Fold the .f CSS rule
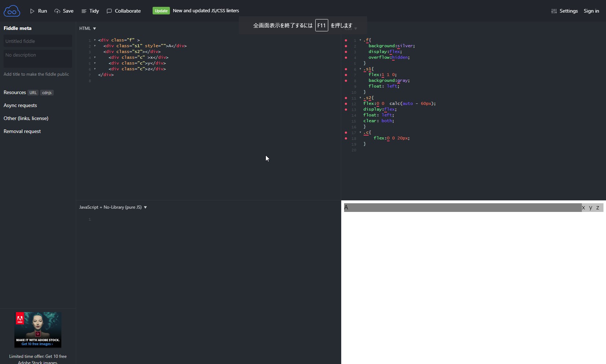 [360, 40]
